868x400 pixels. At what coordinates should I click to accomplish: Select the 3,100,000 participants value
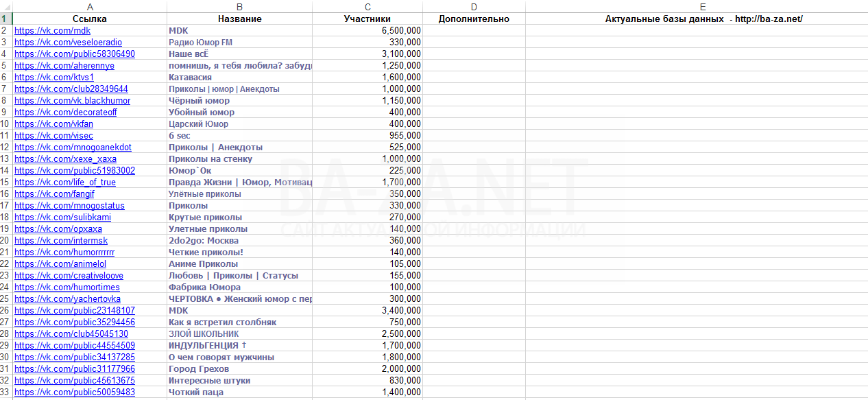(367, 54)
